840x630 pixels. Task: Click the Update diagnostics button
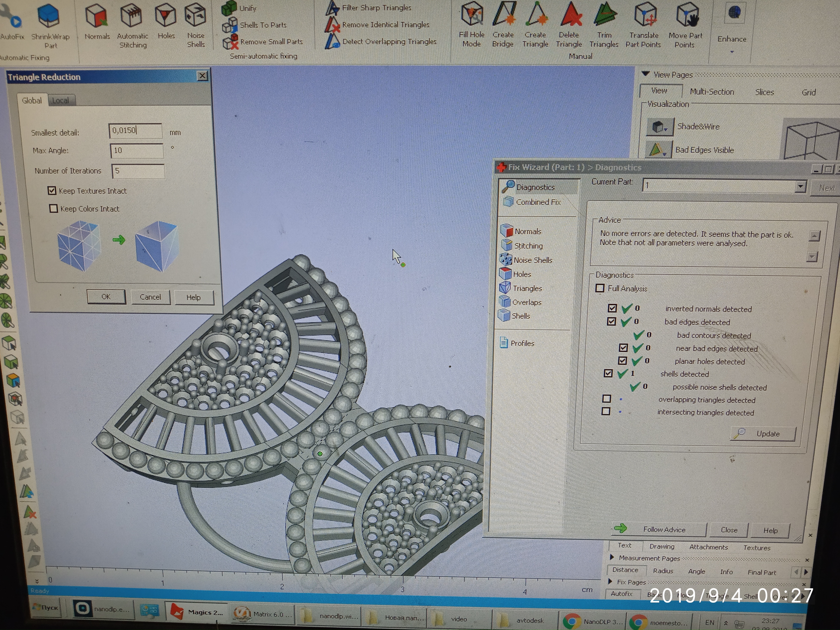pyautogui.click(x=763, y=434)
